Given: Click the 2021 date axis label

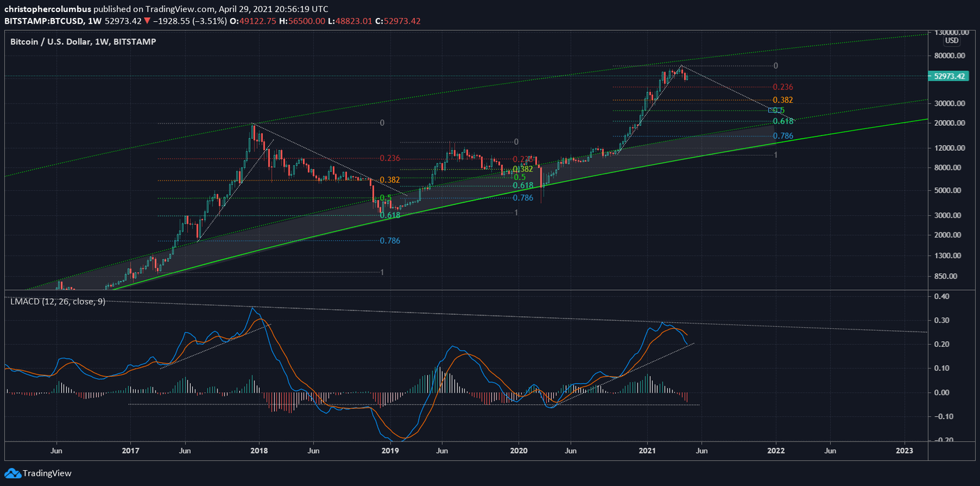Looking at the screenshot, I should pyautogui.click(x=647, y=451).
